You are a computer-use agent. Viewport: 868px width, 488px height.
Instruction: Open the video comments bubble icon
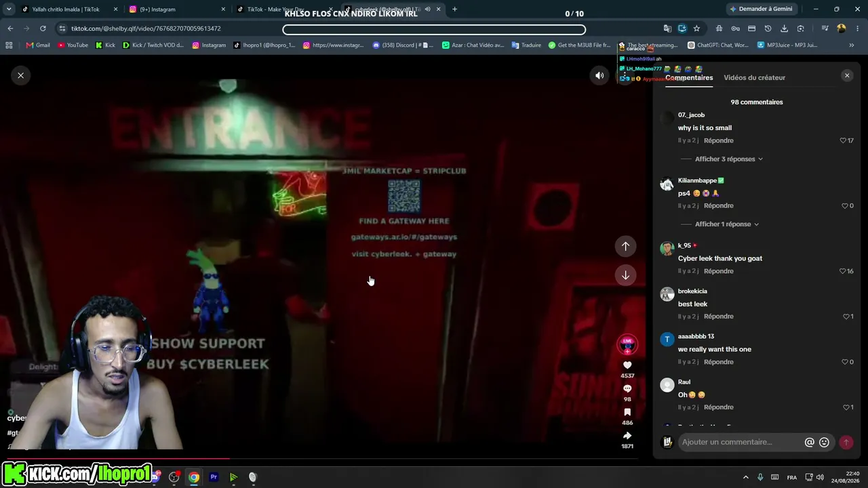coord(627,388)
